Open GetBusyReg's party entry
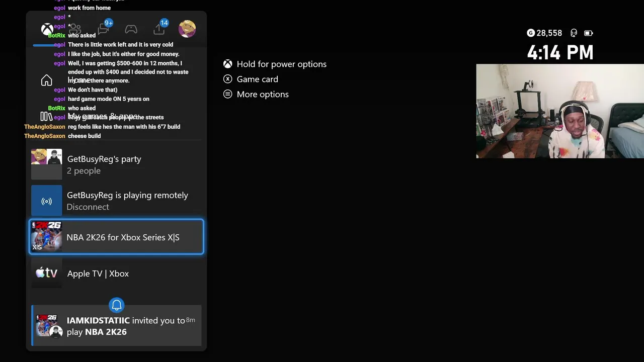Image resolution: width=644 pixels, height=362 pixels. click(x=116, y=164)
